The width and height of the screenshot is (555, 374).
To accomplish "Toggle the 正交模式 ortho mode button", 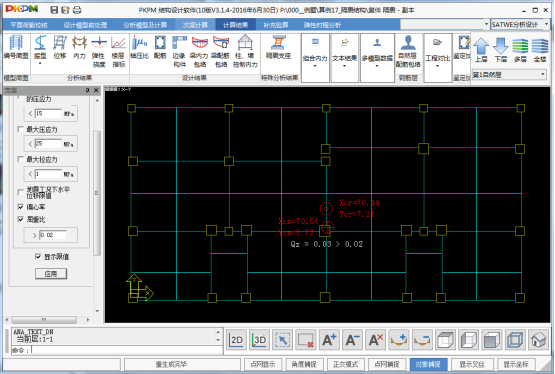I will (x=345, y=364).
